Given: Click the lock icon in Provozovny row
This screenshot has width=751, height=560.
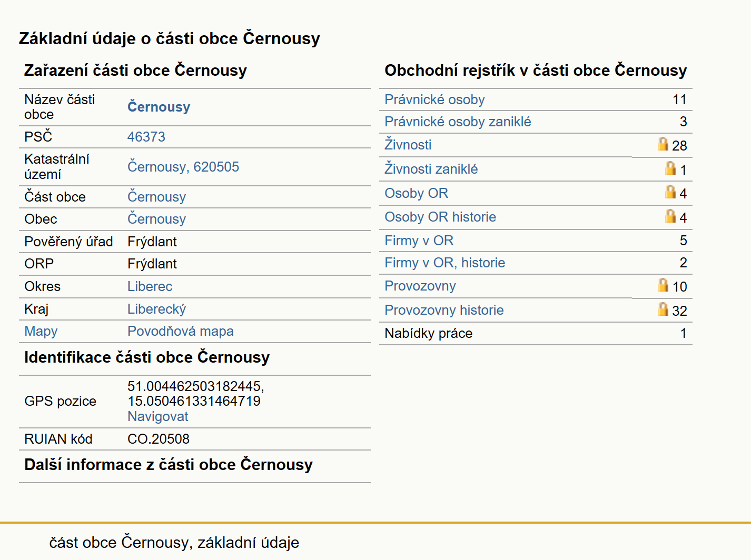Looking at the screenshot, I should (x=663, y=285).
